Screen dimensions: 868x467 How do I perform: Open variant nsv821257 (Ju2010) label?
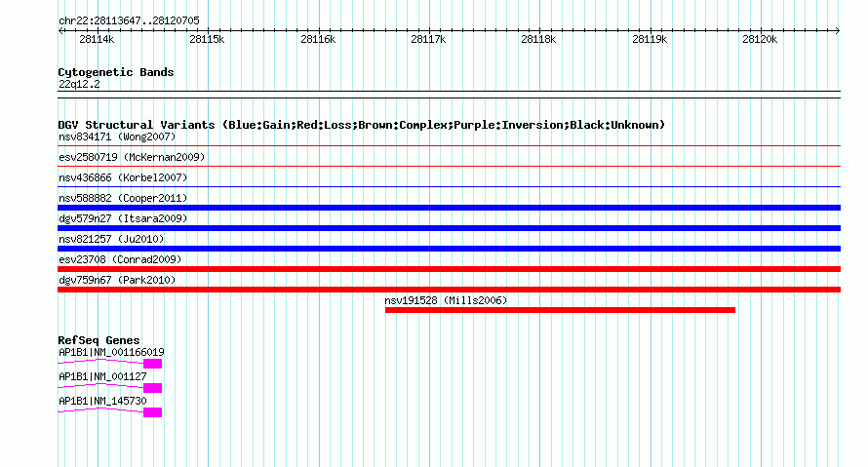pos(111,239)
